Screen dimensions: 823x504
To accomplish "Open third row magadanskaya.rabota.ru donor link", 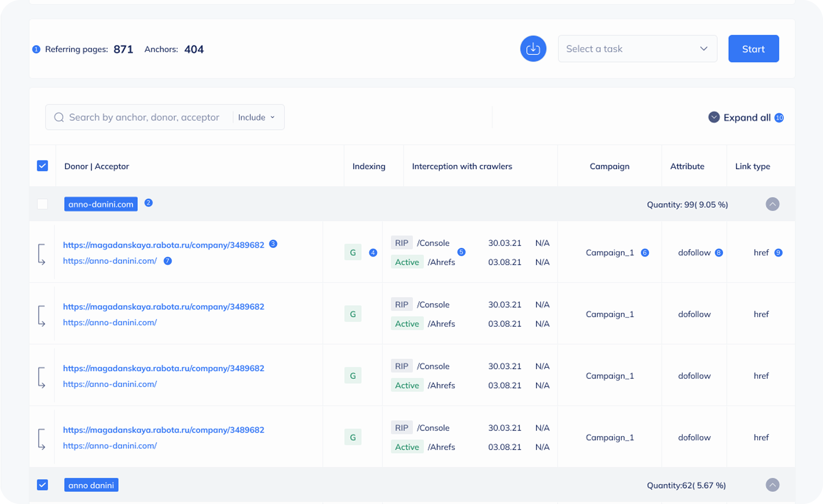I will tap(163, 368).
